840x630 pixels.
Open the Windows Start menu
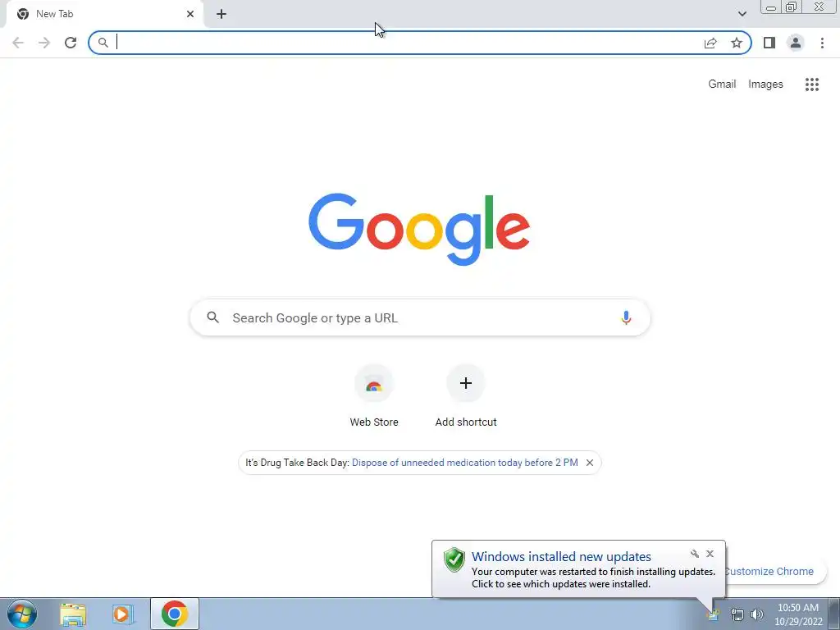[x=22, y=614]
